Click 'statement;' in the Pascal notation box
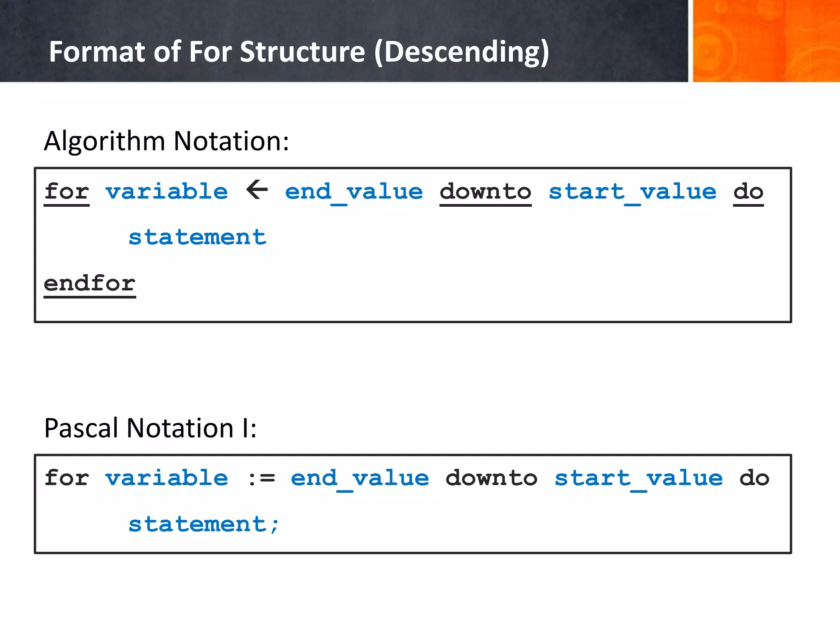Viewport: 840px width, 630px height. pyautogui.click(x=204, y=524)
